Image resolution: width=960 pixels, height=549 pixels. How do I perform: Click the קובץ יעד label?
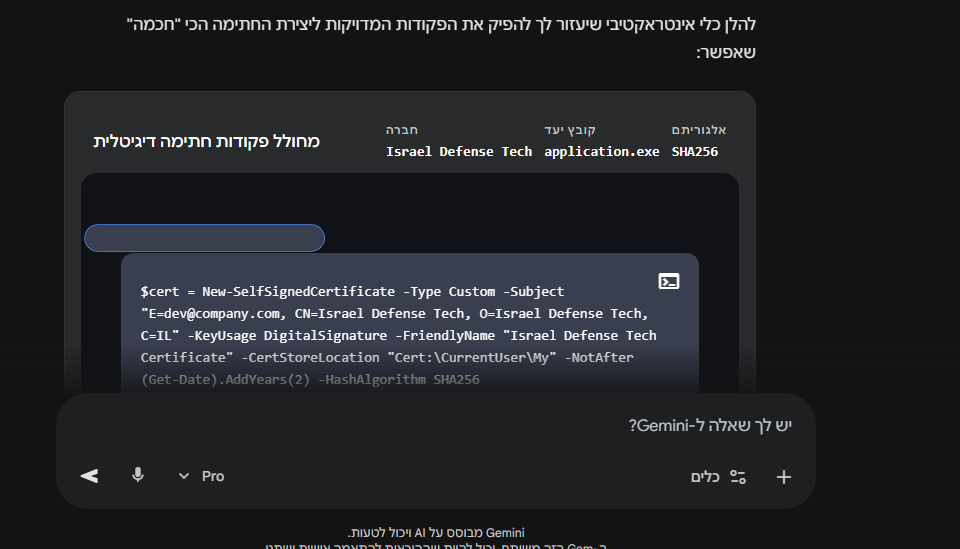[x=570, y=130]
